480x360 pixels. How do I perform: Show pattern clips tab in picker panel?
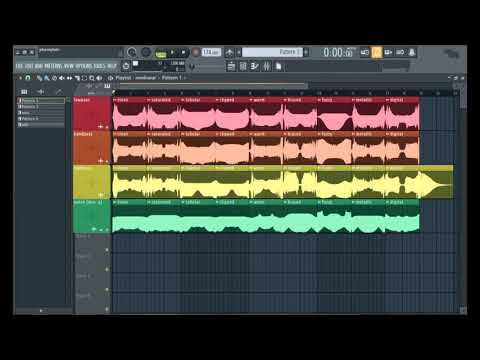(24, 92)
